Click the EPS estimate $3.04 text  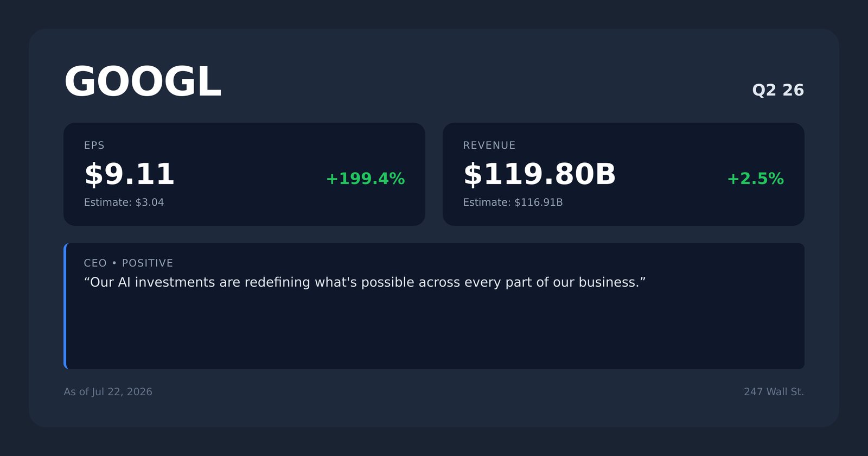click(124, 202)
